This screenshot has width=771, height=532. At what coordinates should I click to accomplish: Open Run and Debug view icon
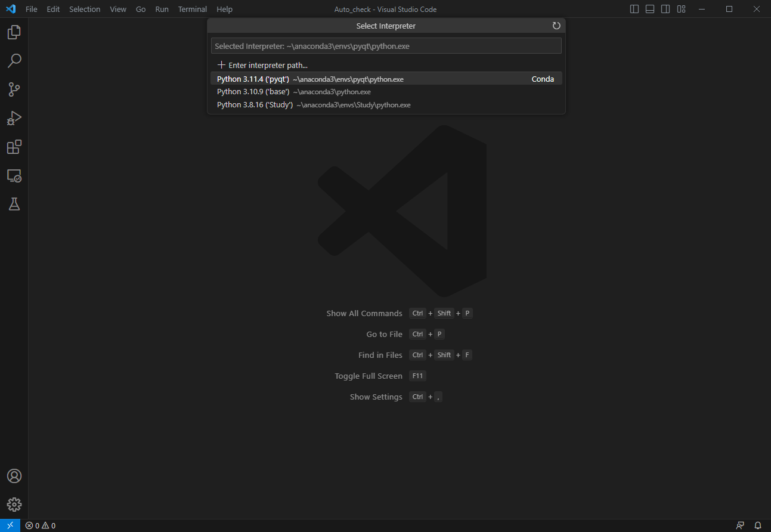coord(14,118)
